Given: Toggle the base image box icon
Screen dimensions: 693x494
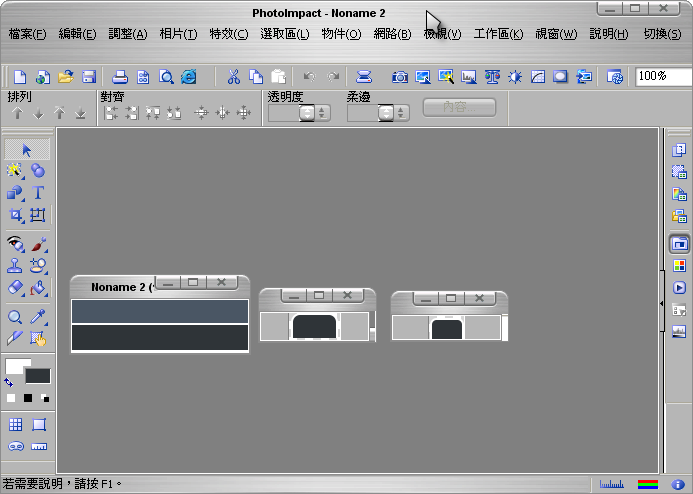Looking at the screenshot, I should (x=39, y=425).
